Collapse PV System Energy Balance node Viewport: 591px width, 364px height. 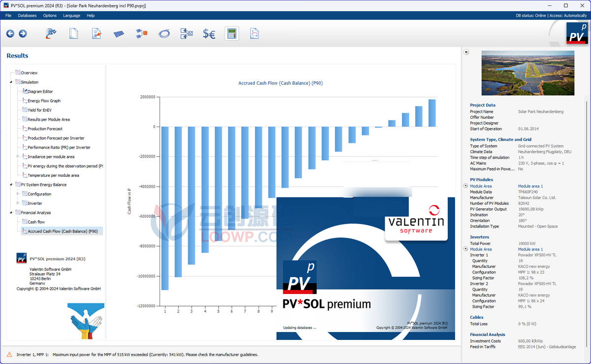[11, 185]
